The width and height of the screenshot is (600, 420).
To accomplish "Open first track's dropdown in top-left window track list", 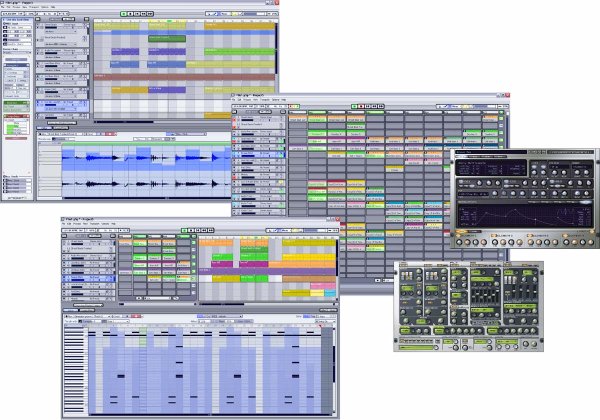I will click(62, 32).
